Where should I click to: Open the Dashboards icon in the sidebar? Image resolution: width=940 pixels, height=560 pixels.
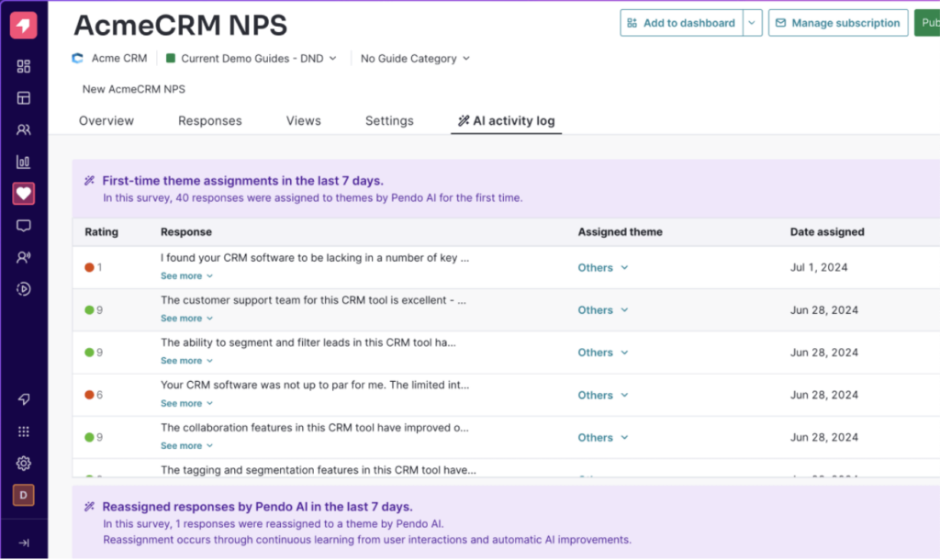pos(23,66)
